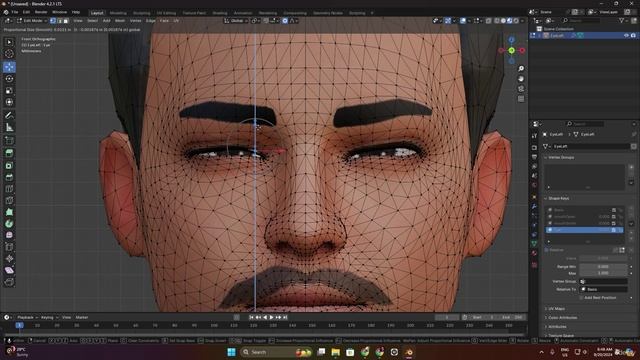Toggle camera view icon in viewport

[521, 89]
